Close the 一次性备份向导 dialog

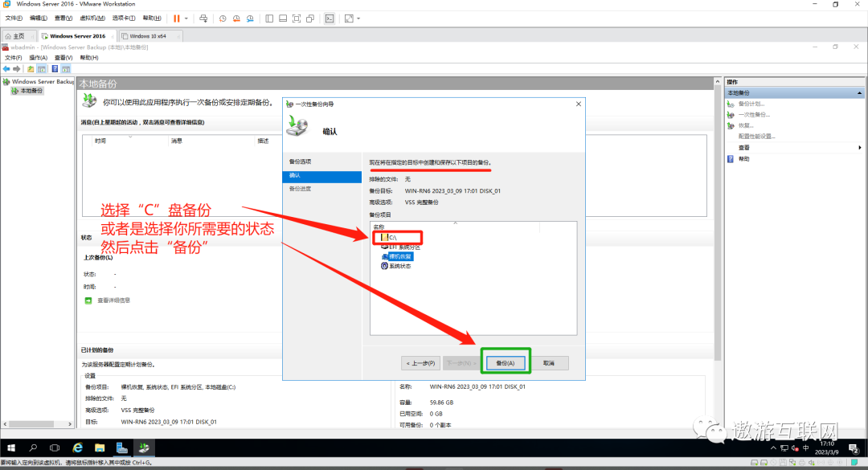click(579, 104)
